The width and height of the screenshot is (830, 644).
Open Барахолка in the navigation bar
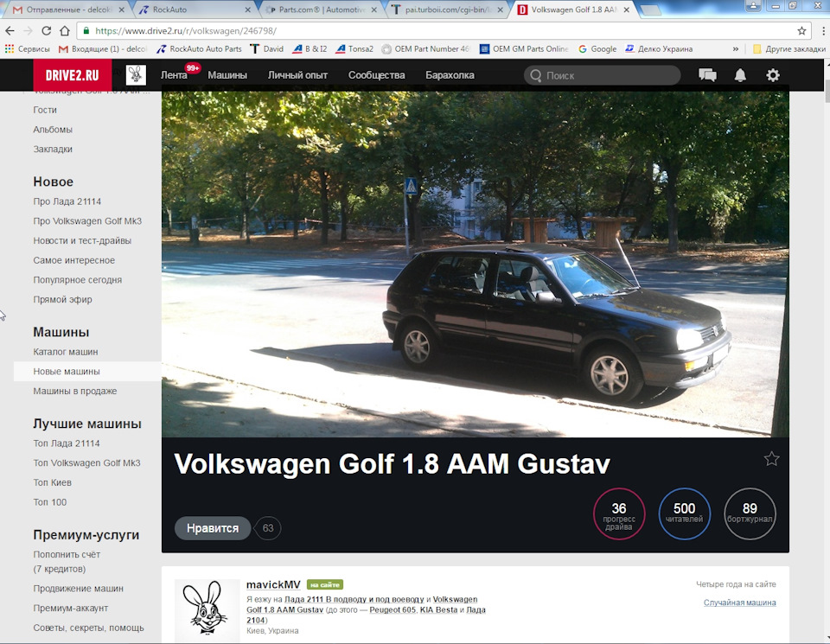450,75
